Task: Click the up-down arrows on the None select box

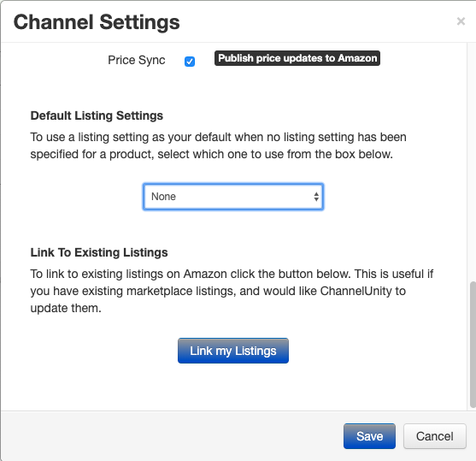Action: tap(316, 197)
